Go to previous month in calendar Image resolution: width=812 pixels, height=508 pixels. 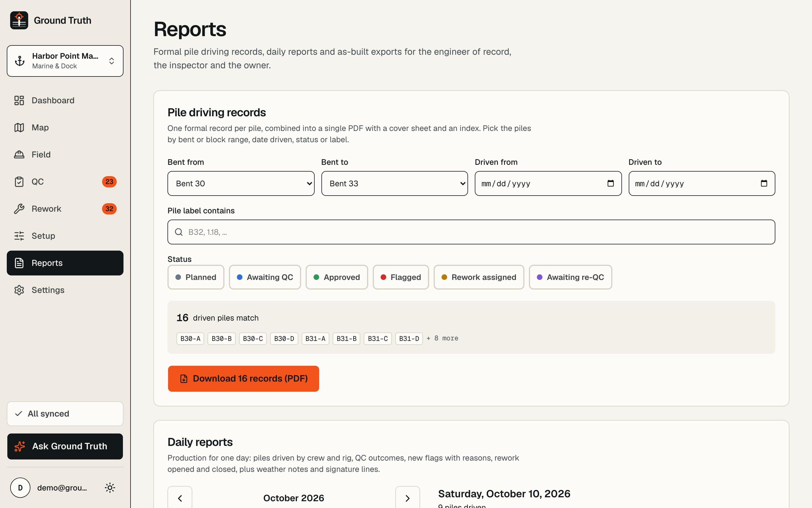(x=180, y=498)
